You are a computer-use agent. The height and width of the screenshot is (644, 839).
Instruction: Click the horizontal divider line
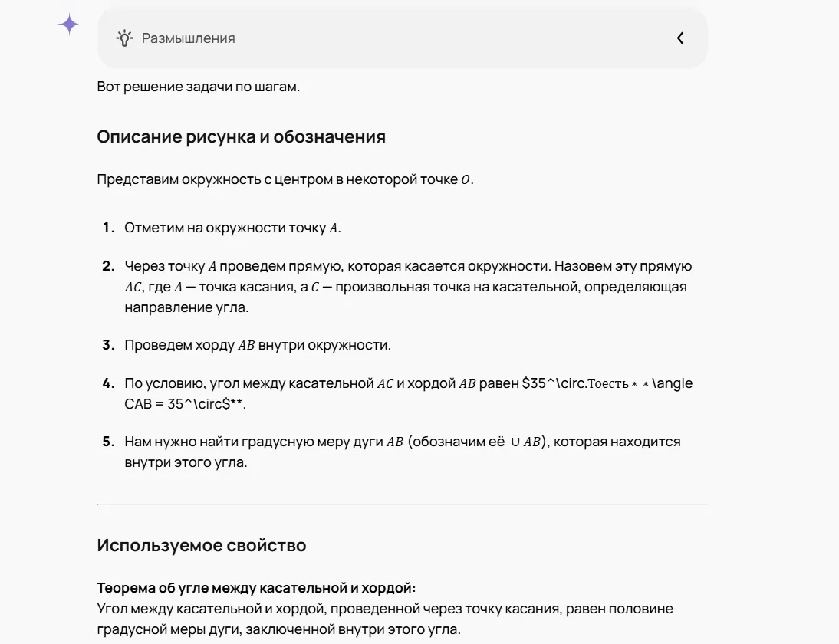(403, 504)
